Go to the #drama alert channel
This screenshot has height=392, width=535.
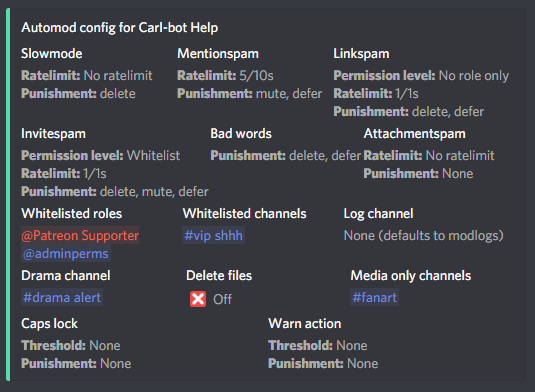pyautogui.click(x=62, y=297)
